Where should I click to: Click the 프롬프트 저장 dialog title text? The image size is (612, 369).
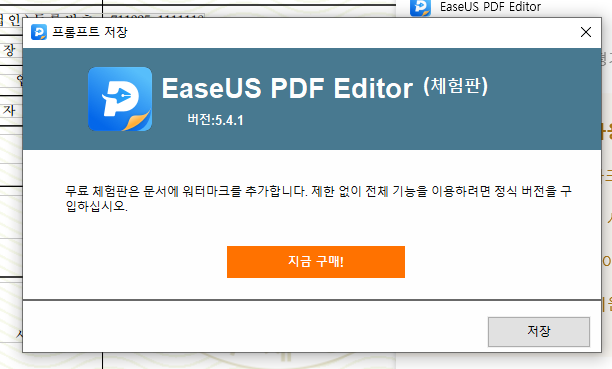(90, 32)
